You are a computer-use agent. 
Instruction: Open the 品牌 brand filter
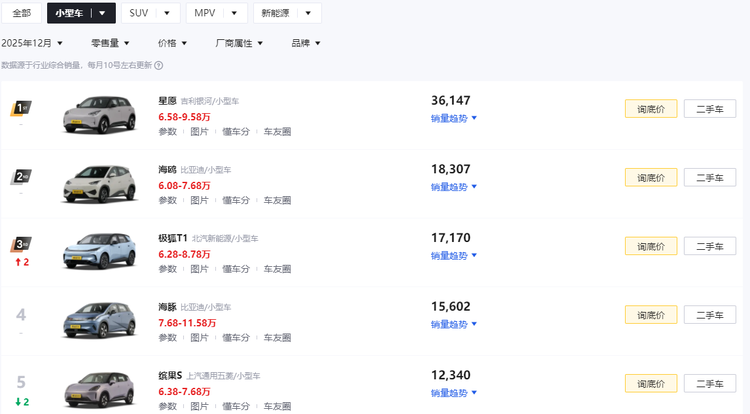[305, 43]
